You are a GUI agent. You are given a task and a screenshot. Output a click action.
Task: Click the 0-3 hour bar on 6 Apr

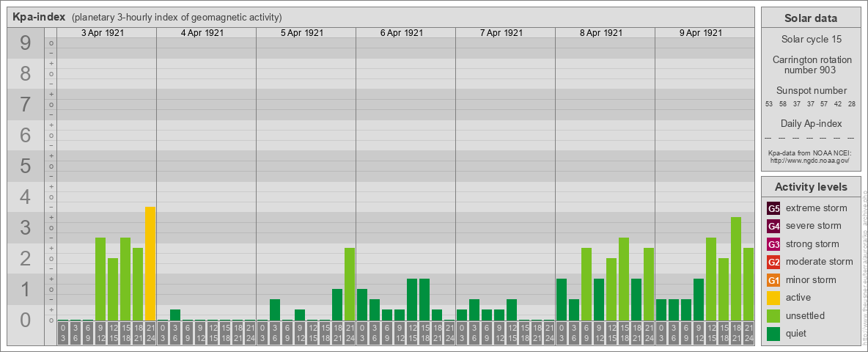pos(362,304)
